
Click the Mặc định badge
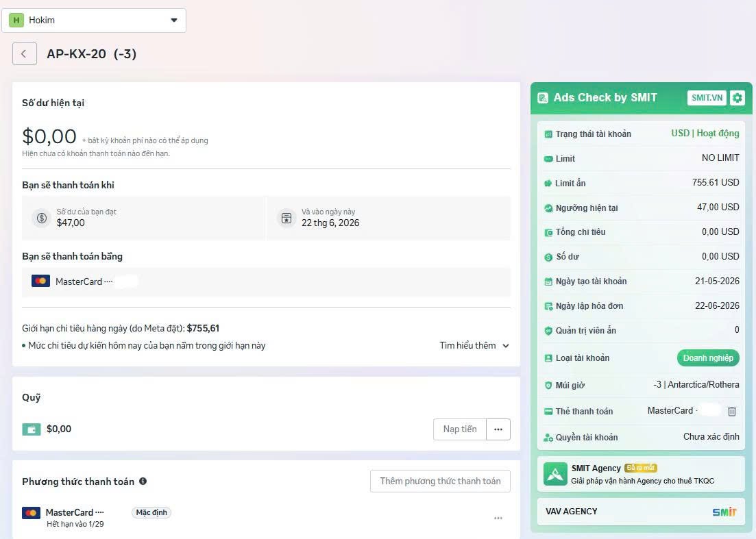(x=151, y=512)
